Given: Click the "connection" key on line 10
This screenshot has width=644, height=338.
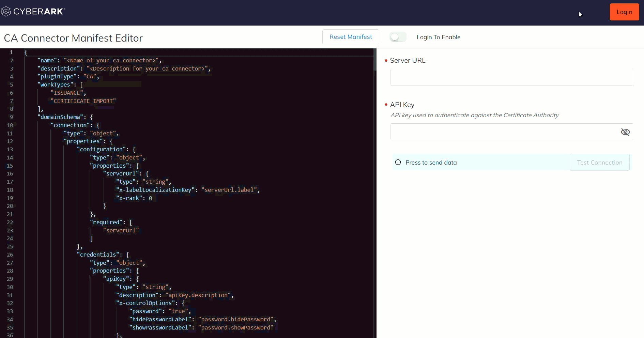Looking at the screenshot, I should coord(70,125).
